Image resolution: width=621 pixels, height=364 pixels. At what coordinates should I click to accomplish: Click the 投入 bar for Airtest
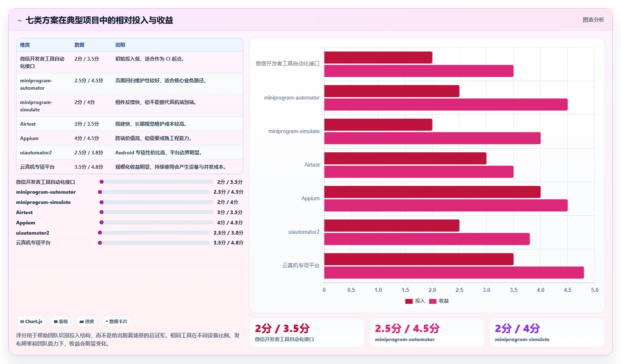tap(405, 158)
